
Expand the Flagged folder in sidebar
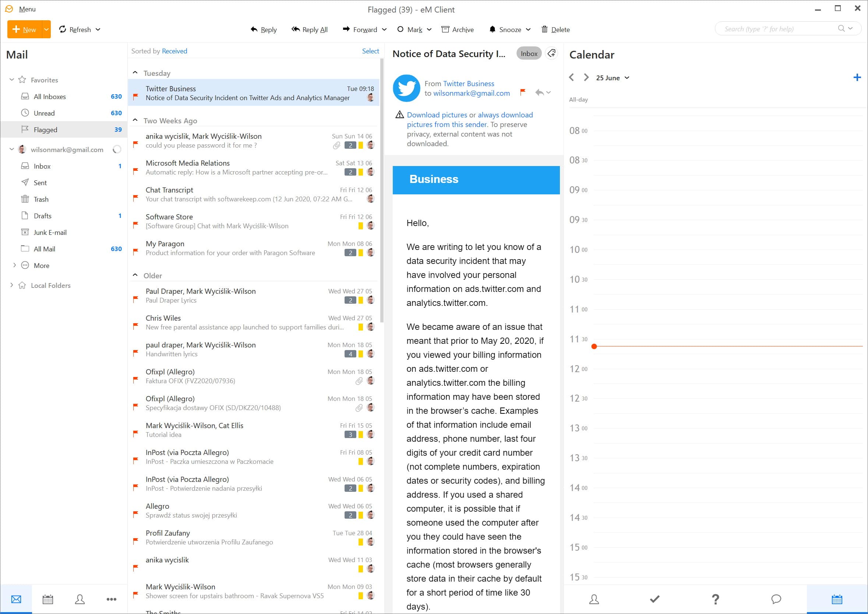pos(12,129)
